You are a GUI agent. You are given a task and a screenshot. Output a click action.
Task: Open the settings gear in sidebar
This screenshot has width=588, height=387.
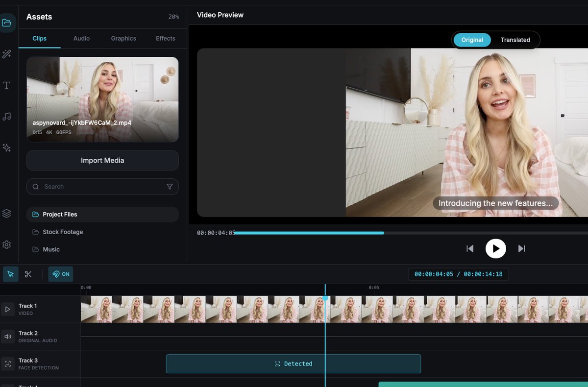[x=6, y=244]
